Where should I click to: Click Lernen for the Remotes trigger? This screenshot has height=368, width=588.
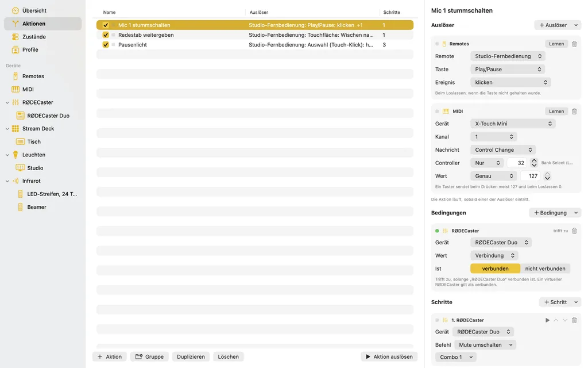point(556,44)
